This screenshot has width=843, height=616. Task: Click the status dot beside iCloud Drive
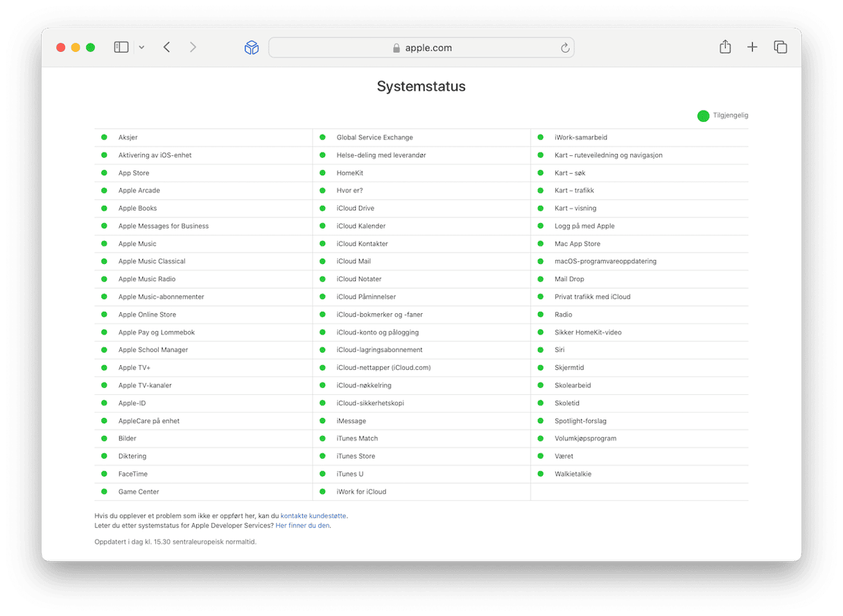[322, 208]
